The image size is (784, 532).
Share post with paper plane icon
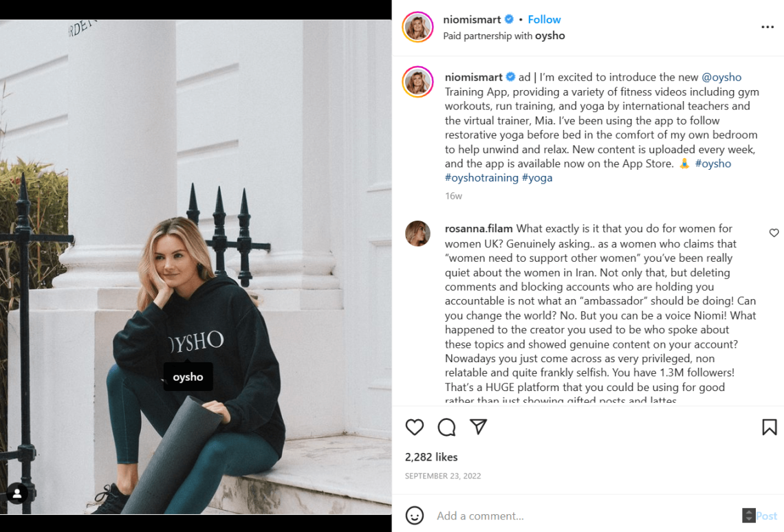479,427
